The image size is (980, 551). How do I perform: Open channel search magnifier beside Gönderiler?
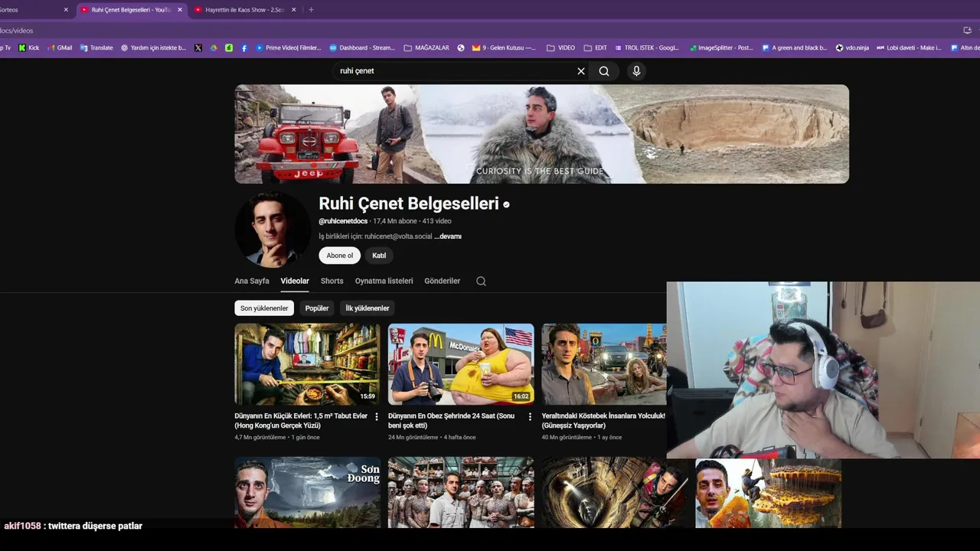click(481, 281)
